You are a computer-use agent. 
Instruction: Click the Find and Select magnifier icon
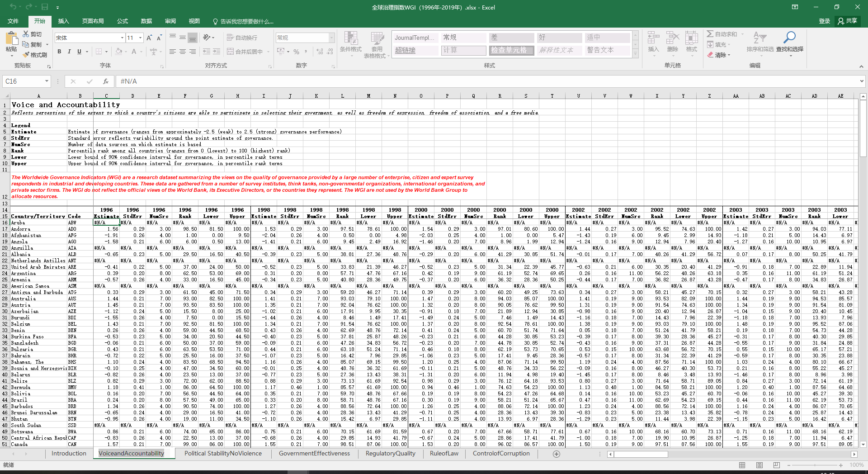coord(789,37)
